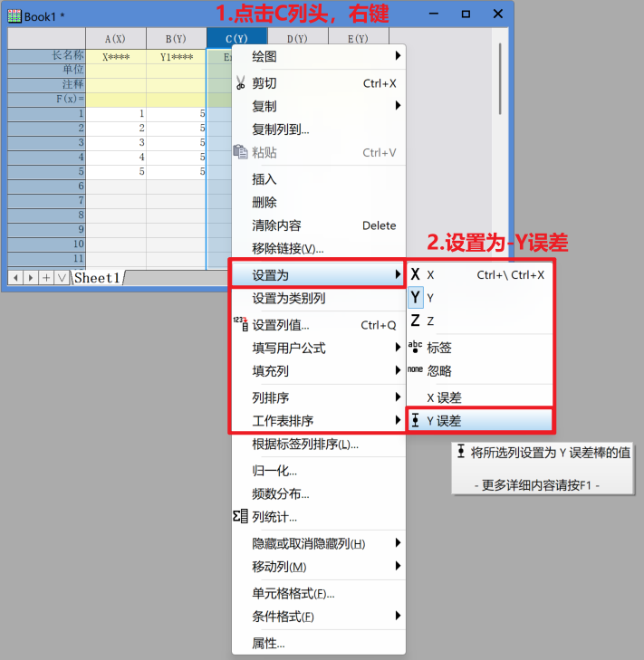Click the greyed Paste clipboard icon
Screen dimensions: 644x660
click(240, 152)
